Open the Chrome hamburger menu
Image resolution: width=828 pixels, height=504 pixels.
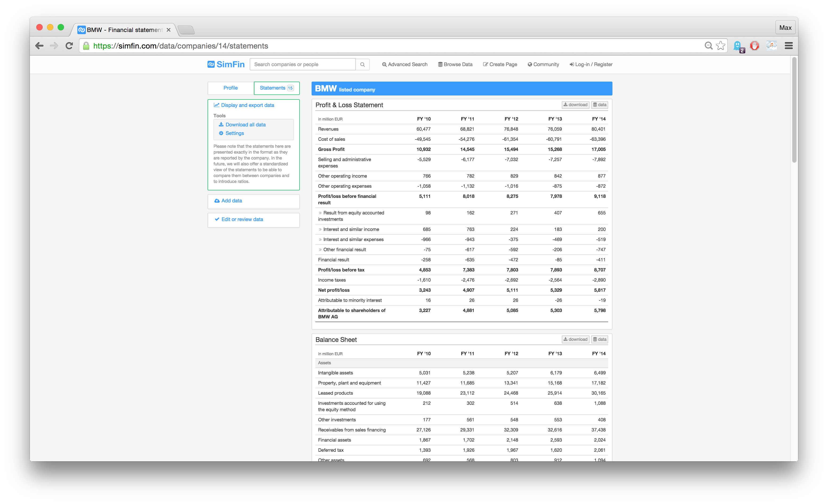coord(788,46)
